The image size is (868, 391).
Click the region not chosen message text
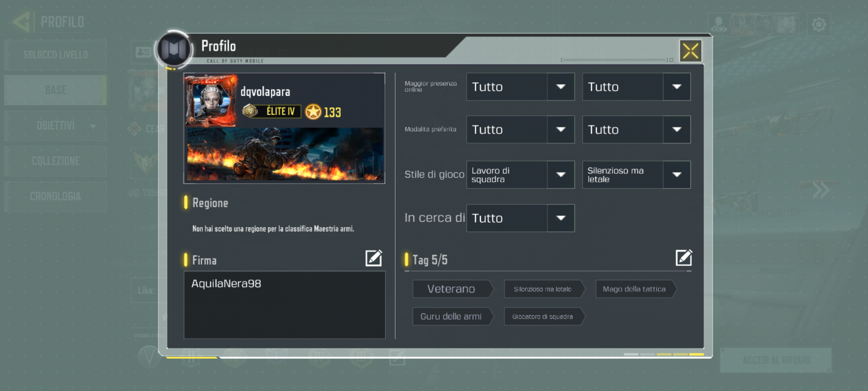click(273, 229)
